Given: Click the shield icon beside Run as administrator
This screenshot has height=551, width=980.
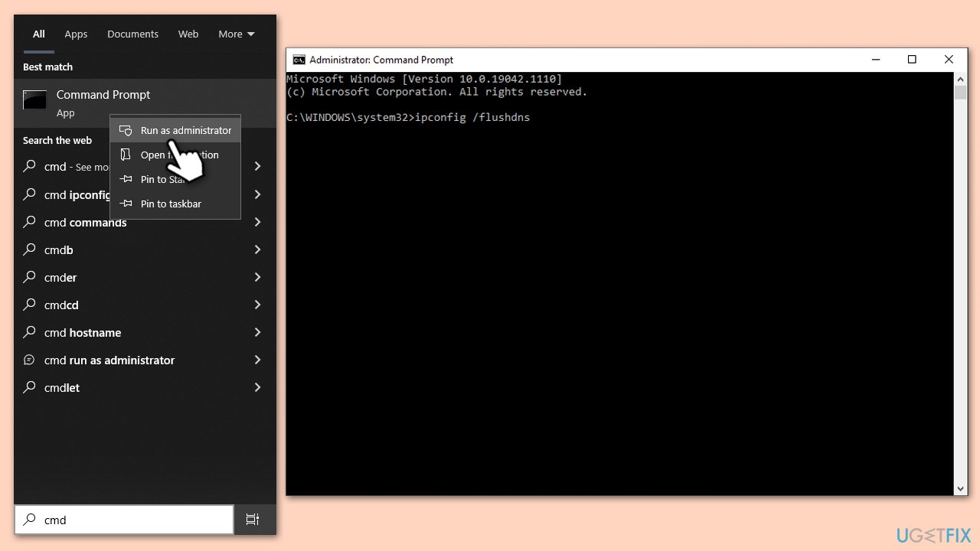Looking at the screenshot, I should (x=126, y=130).
